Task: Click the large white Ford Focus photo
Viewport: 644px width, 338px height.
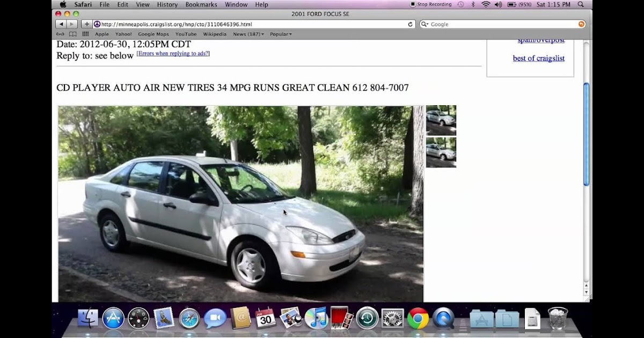Action: (241, 204)
